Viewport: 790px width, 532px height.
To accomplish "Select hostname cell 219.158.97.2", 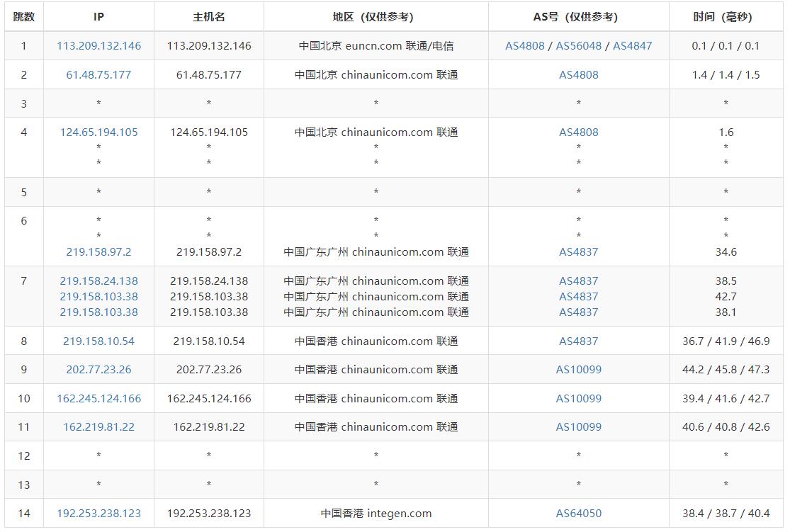I will coord(209,252).
